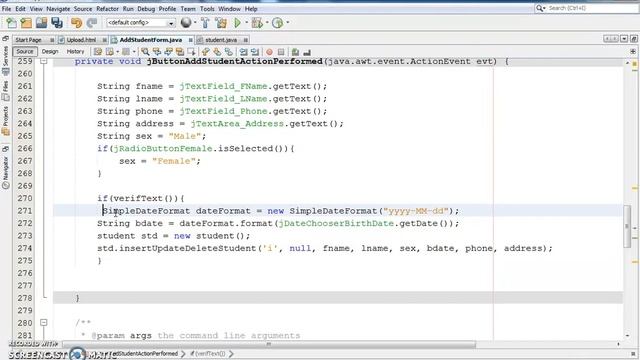Viewport: 640px width, 360px height.
Task: Click the Redo toolbar icon
Action: [91, 23]
